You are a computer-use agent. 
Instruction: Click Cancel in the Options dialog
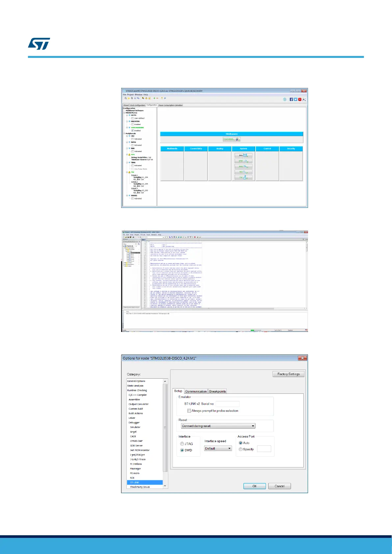(279, 486)
